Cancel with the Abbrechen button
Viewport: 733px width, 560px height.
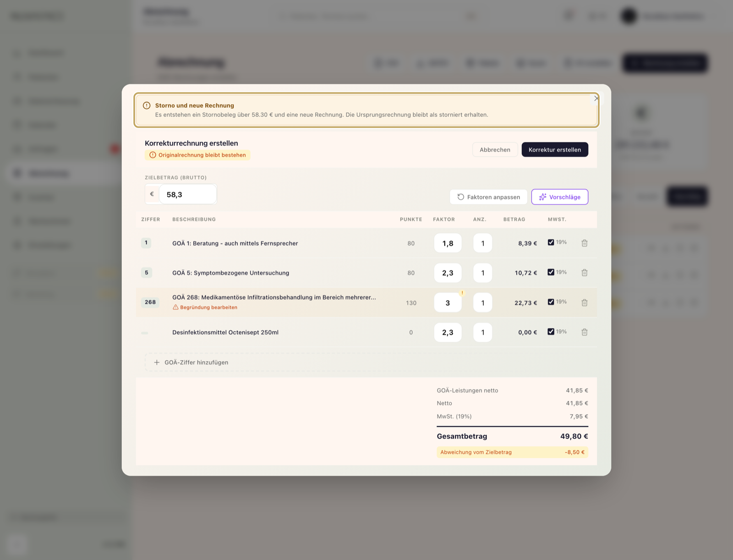495,150
